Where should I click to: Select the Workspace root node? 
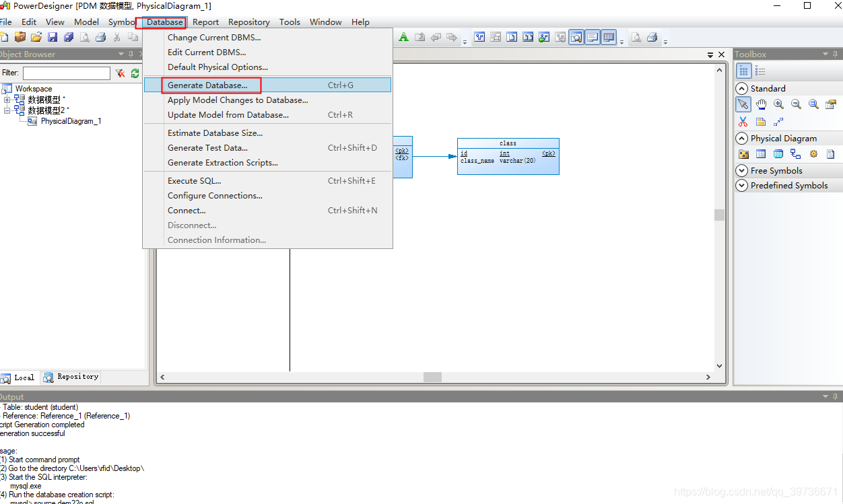pos(34,89)
